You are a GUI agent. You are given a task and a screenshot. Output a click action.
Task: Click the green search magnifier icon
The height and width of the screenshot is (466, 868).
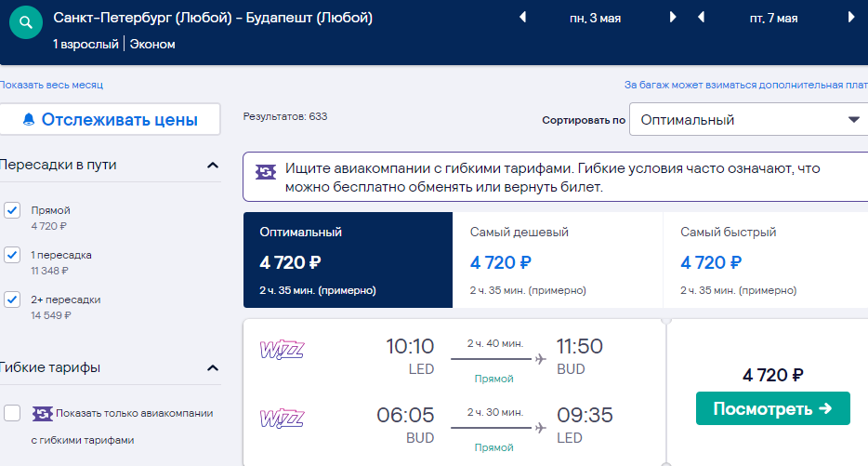26,22
